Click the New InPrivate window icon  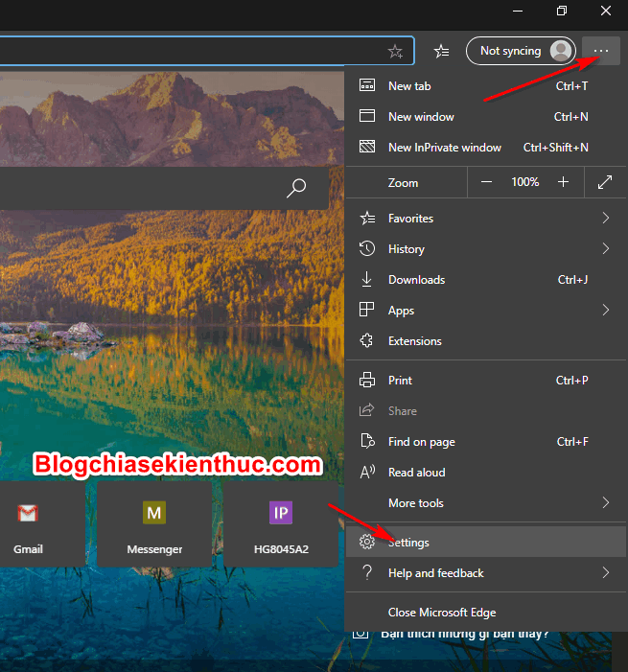367,147
